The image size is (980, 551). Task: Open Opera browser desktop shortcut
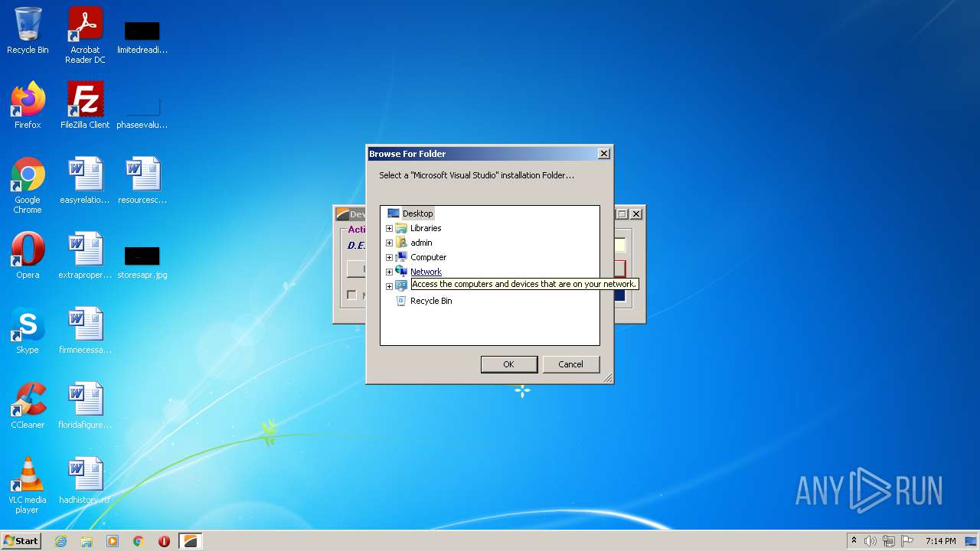click(28, 256)
